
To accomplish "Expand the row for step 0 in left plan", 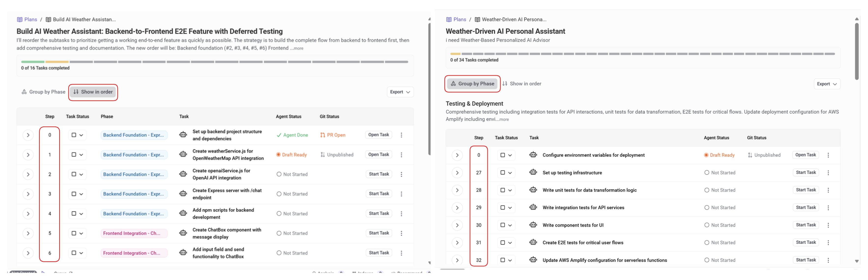I will (x=28, y=135).
